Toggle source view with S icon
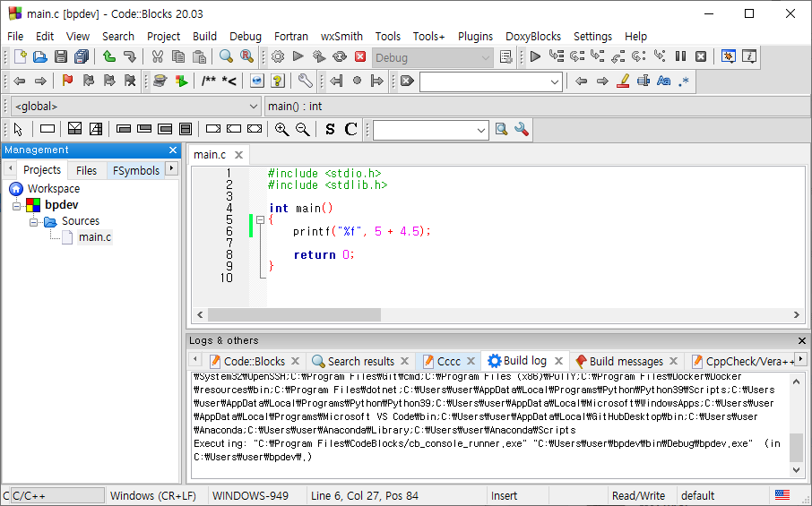Viewport: 812px width, 506px height. click(330, 129)
